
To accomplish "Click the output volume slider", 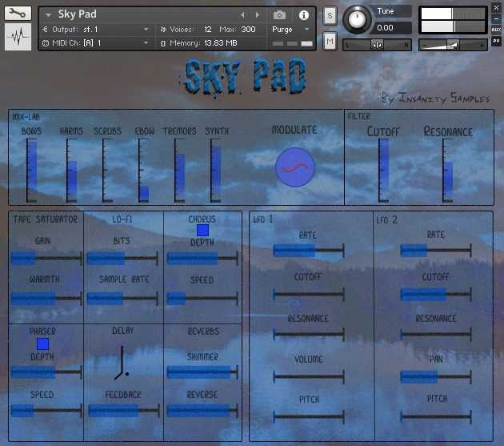I will pyautogui.click(x=453, y=45).
